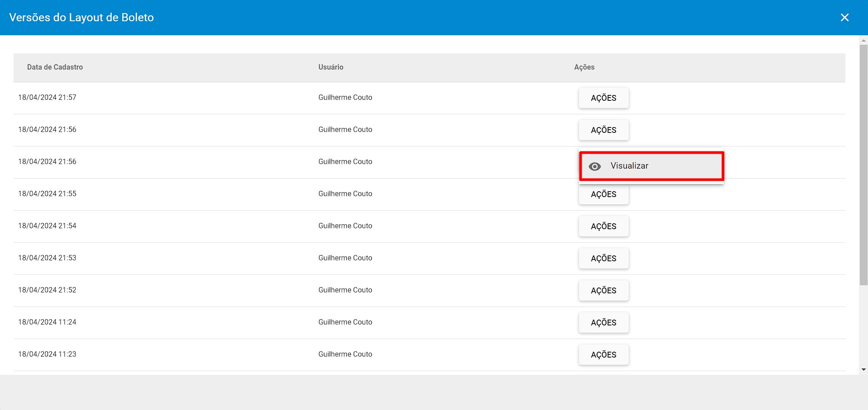The image size is (868, 410).
Task: Open AÇÕES for the 18/04/2024 21:57 version
Action: click(603, 98)
